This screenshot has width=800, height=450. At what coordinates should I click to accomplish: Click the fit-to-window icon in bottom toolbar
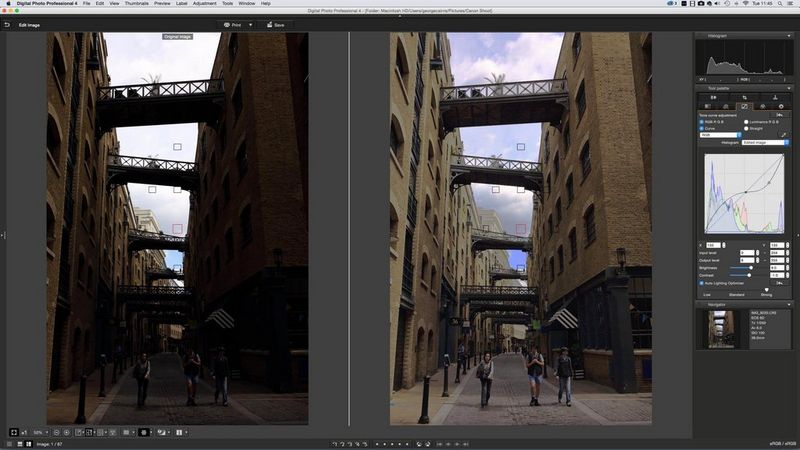coord(13,432)
